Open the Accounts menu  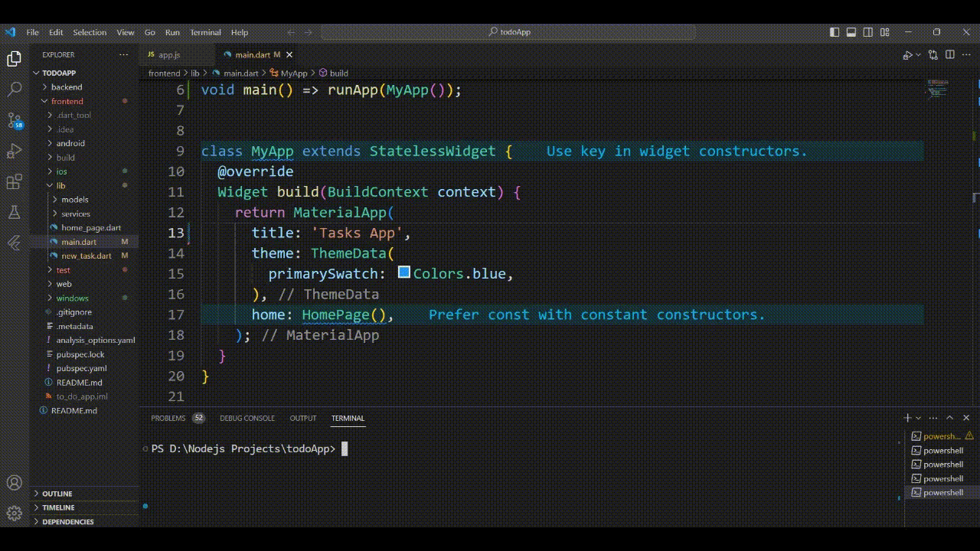pos(14,483)
